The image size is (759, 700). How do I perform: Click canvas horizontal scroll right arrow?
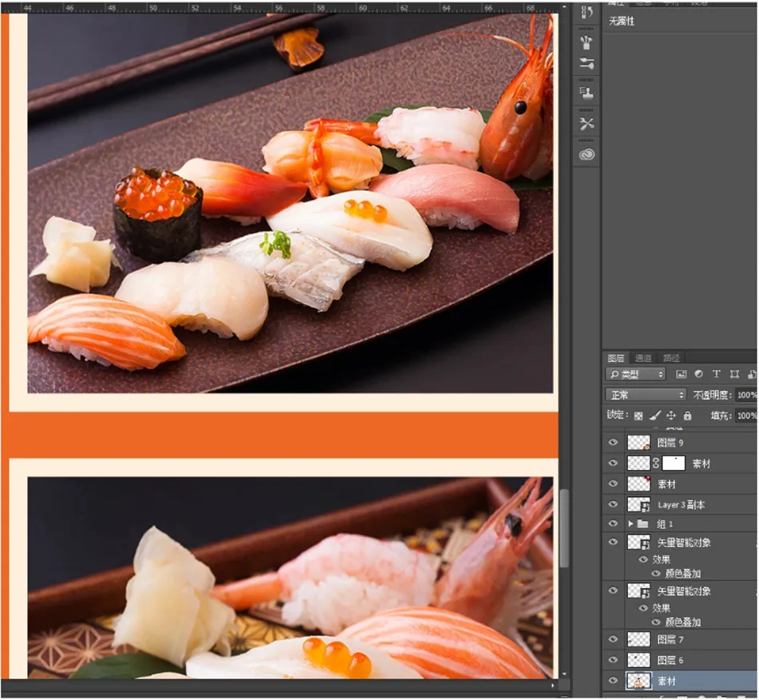552,686
